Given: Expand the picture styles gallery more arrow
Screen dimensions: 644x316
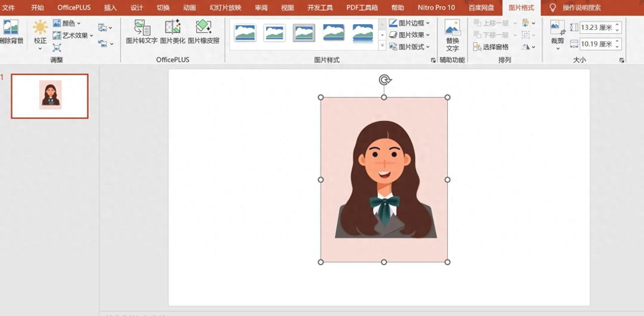Looking at the screenshot, I should tap(382, 46).
